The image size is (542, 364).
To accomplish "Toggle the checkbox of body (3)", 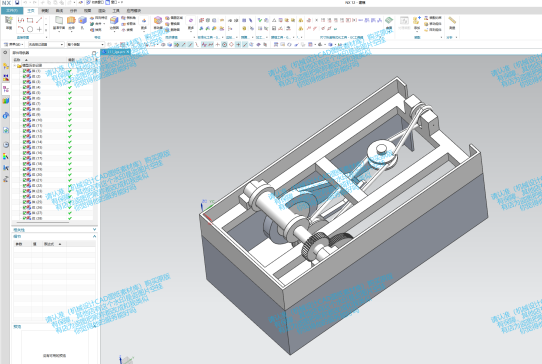I will [25, 82].
